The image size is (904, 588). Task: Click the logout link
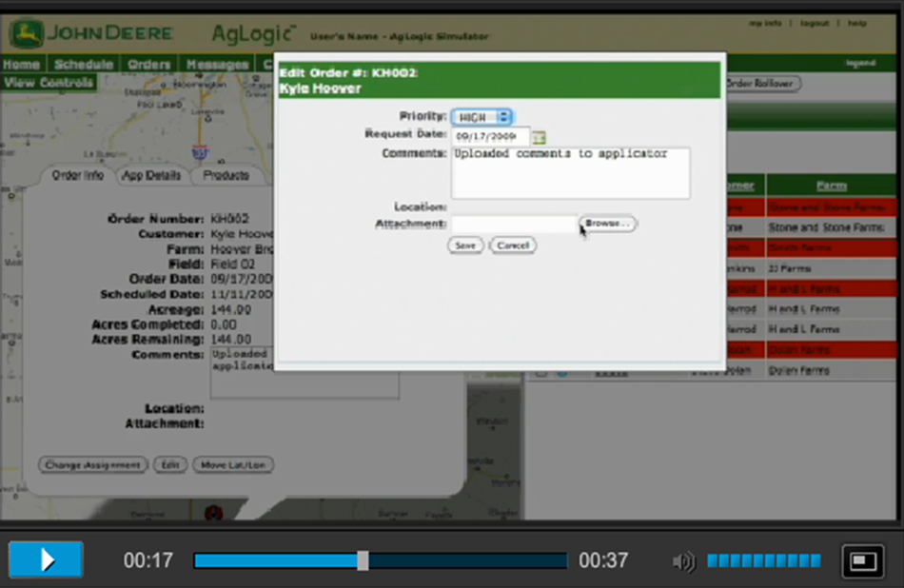[814, 23]
